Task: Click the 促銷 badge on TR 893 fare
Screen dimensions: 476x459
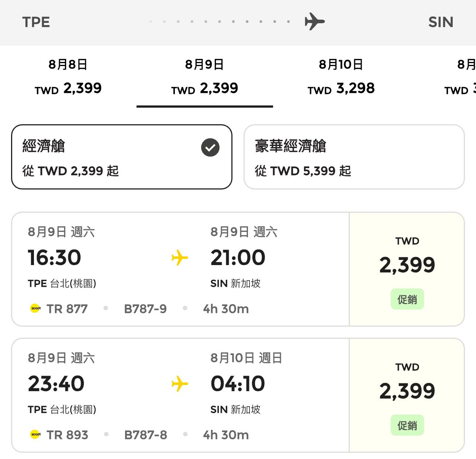Action: 407,425
